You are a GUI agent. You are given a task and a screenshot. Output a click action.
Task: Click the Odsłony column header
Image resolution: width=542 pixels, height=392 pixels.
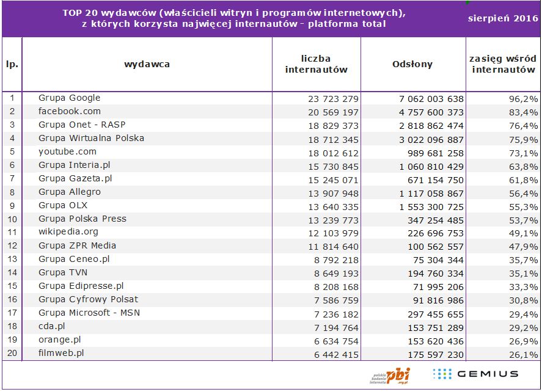point(412,64)
